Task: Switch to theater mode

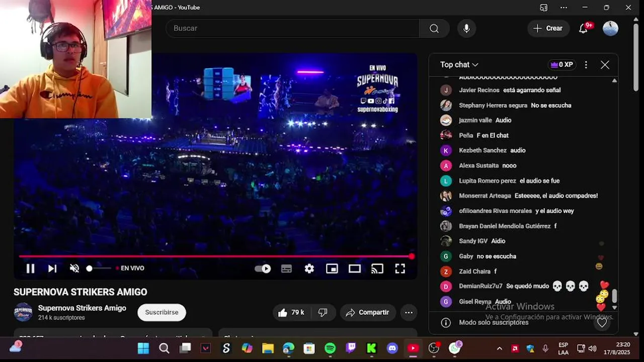Action: pos(355,268)
